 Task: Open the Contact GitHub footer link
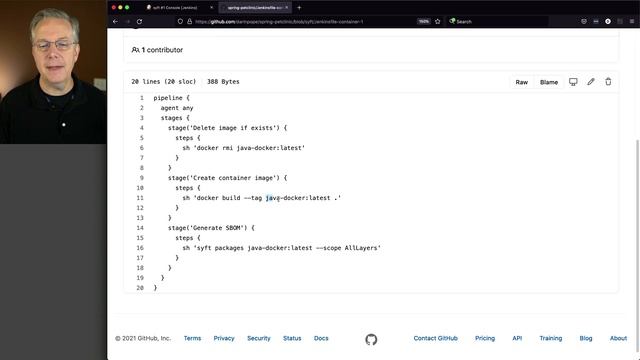(x=436, y=338)
